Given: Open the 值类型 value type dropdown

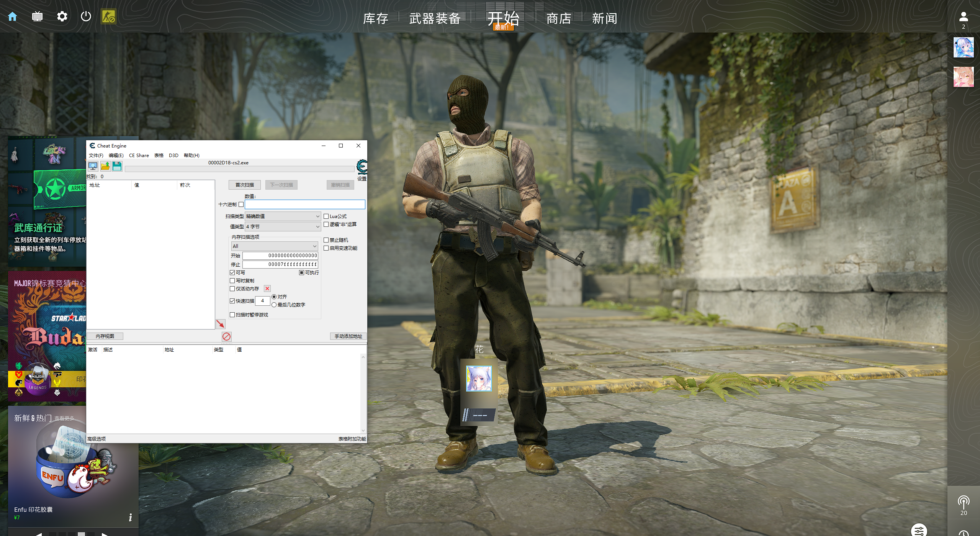Looking at the screenshot, I should tap(282, 227).
